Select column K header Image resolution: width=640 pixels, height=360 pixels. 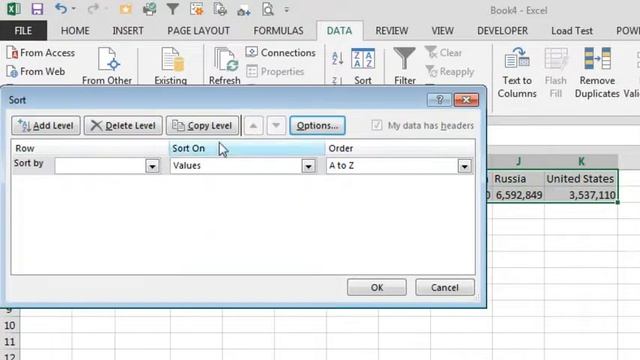(x=581, y=162)
